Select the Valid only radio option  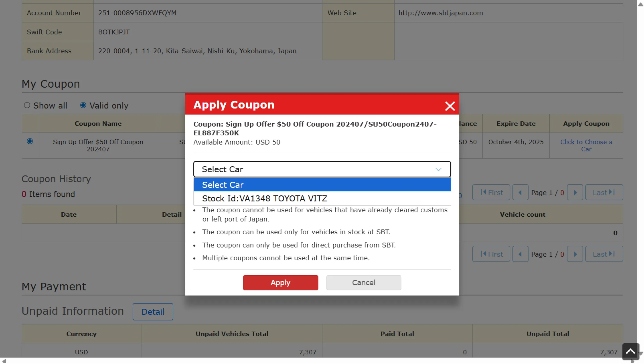pyautogui.click(x=83, y=105)
